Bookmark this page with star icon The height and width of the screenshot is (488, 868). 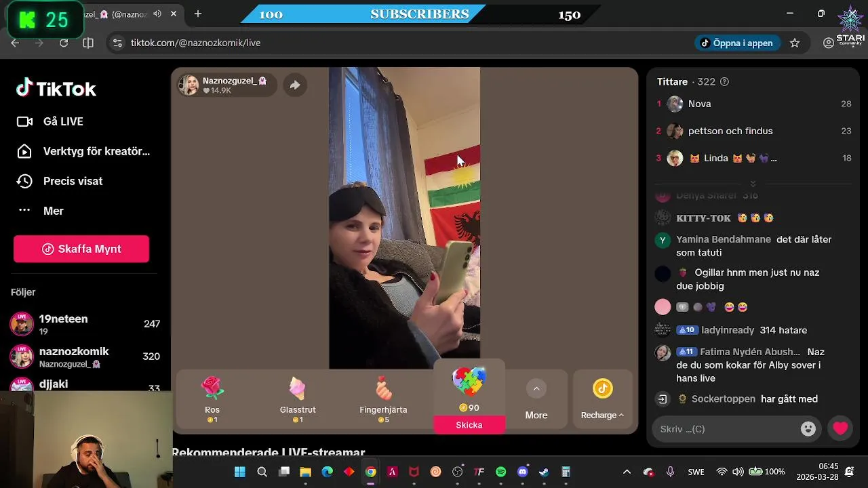795,43
